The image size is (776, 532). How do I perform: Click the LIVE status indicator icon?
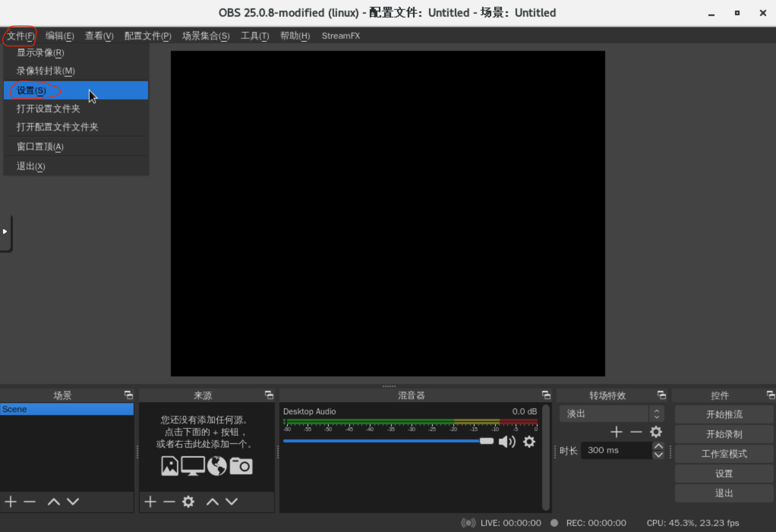point(468,523)
